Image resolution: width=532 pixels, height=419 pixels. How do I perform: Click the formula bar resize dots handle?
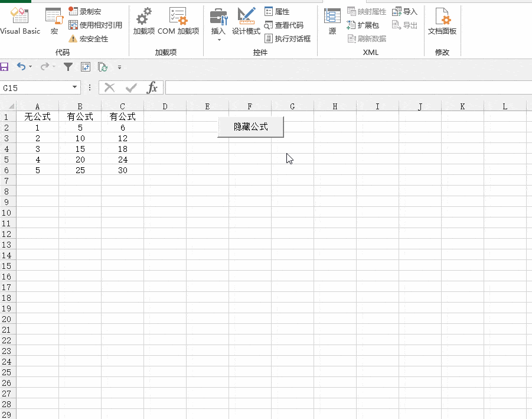[90, 88]
